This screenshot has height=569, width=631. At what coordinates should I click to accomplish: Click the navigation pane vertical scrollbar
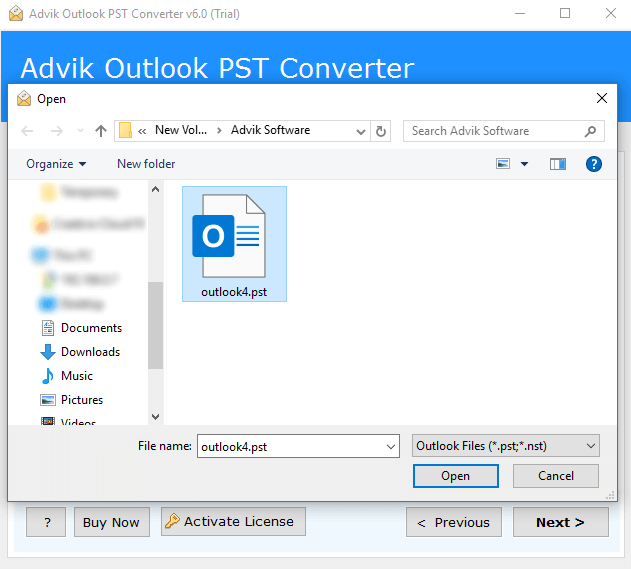[155, 324]
